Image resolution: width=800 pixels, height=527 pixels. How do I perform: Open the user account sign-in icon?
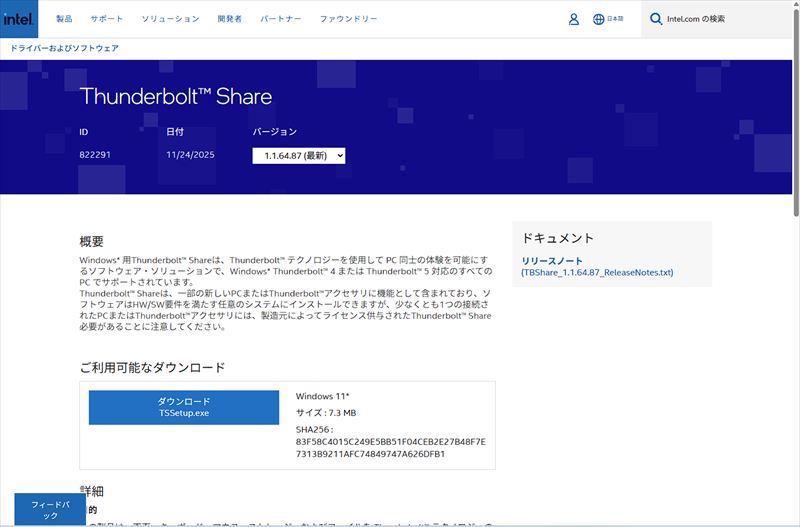coord(573,19)
